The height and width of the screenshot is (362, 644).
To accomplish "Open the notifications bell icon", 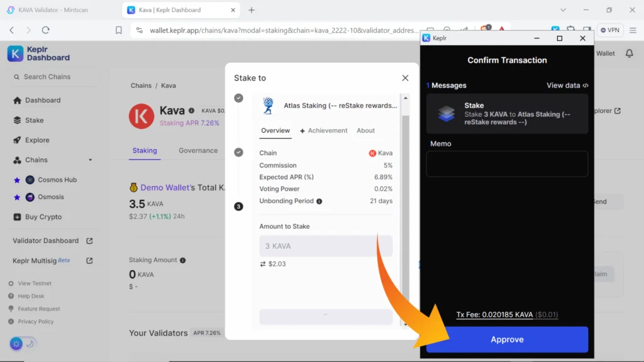I will pos(629,53).
